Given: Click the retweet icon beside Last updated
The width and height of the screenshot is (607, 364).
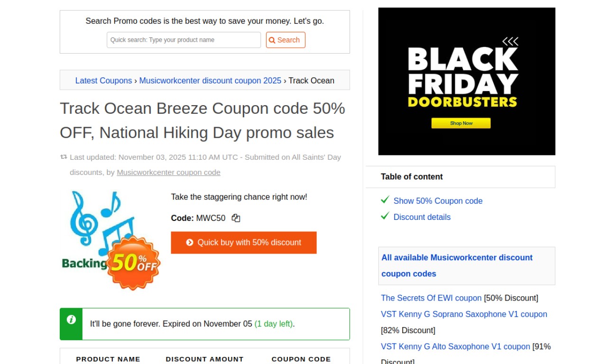Looking at the screenshot, I should click(x=64, y=157).
